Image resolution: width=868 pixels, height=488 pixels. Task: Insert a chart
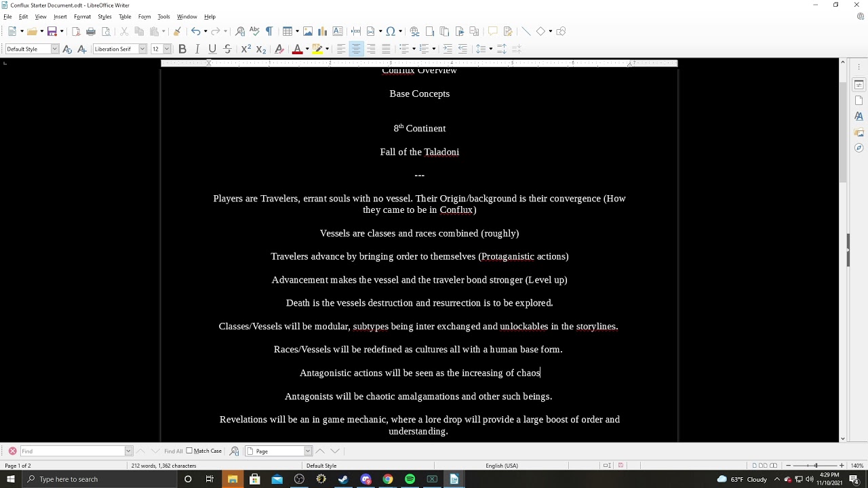[x=323, y=31]
